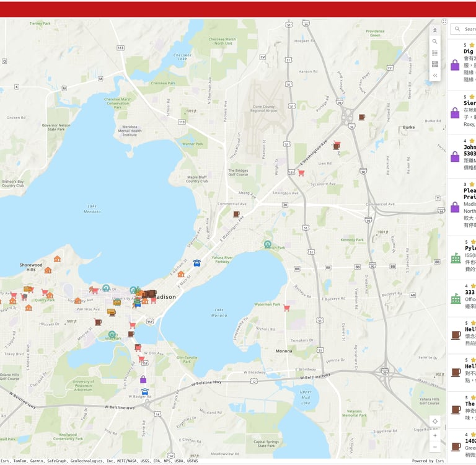Select the orange house marker near E Gorham St

tap(181, 274)
